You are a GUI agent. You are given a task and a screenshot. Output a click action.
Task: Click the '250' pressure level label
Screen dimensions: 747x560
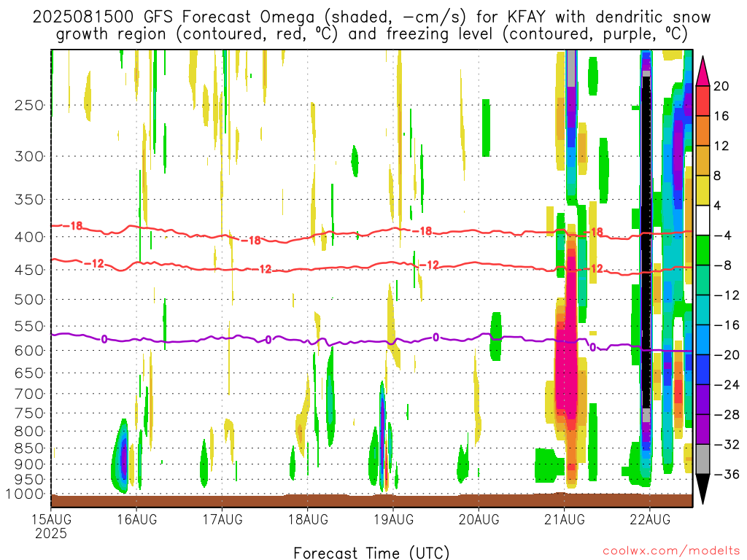29,105
